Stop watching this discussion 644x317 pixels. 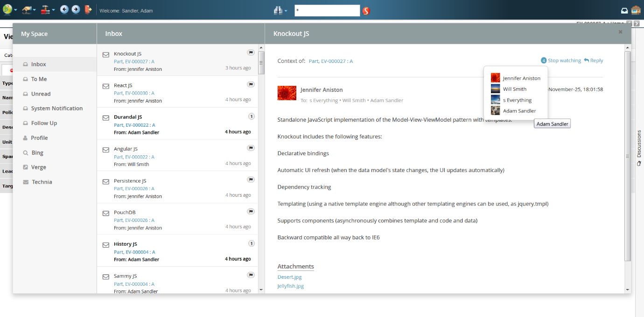tap(564, 61)
